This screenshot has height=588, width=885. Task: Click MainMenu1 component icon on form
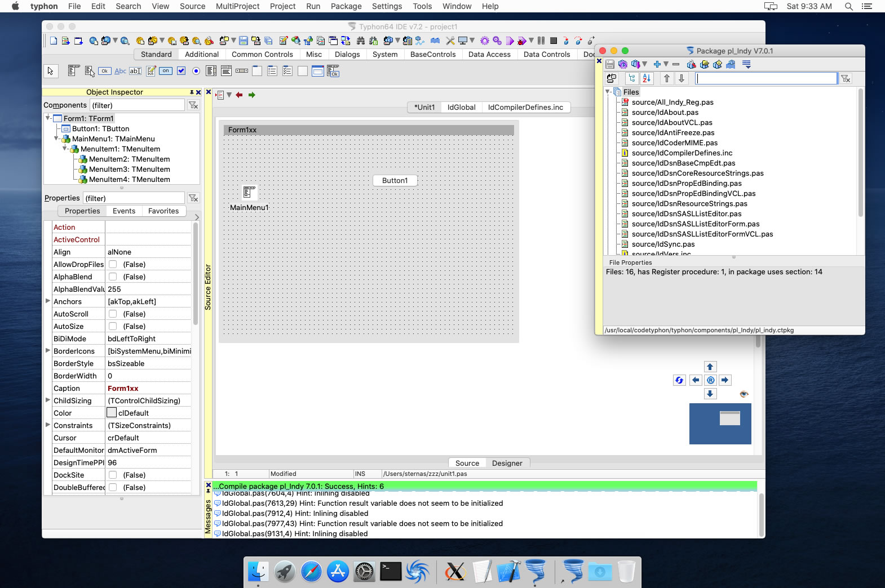point(249,193)
